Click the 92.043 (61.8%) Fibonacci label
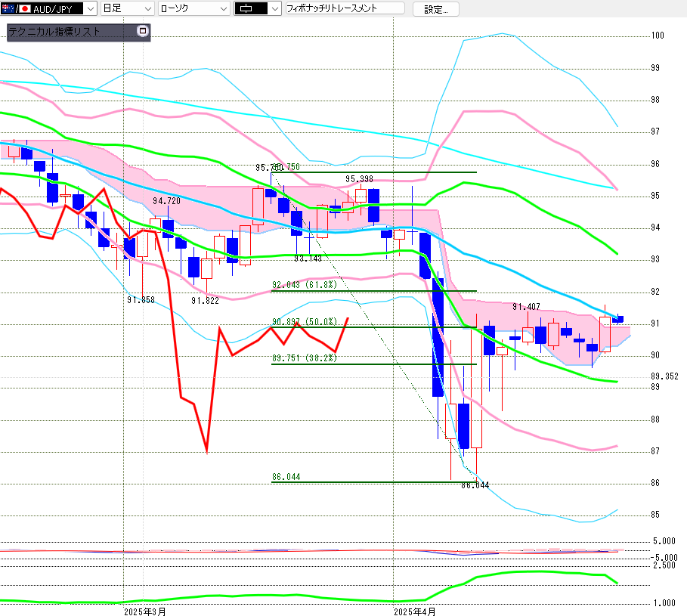 [x=305, y=285]
